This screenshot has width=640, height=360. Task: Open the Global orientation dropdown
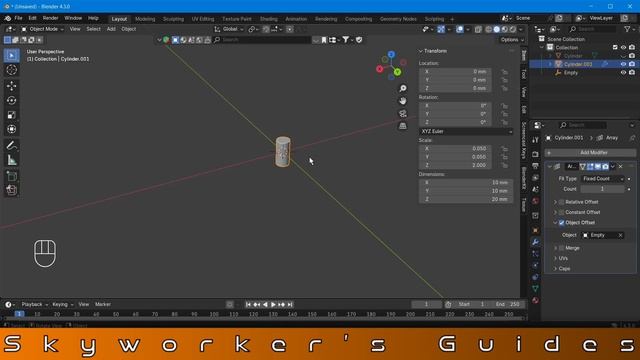click(229, 29)
